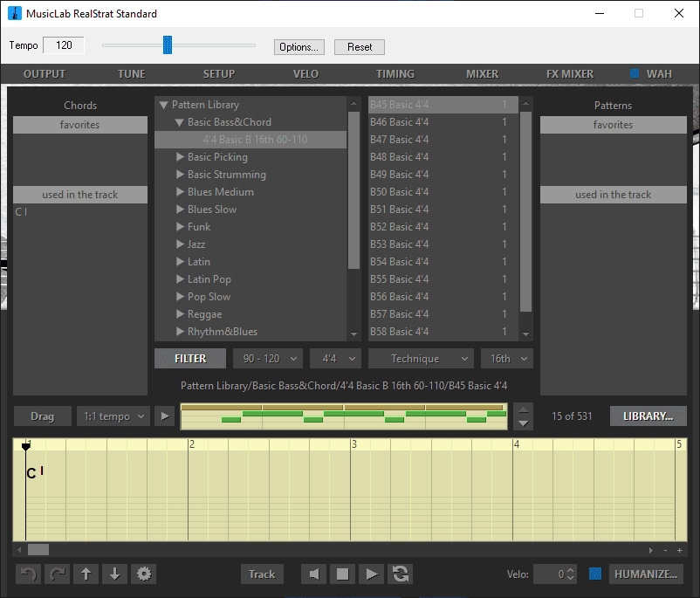Click next pattern down arrow
The image size is (700, 598).
point(523,423)
